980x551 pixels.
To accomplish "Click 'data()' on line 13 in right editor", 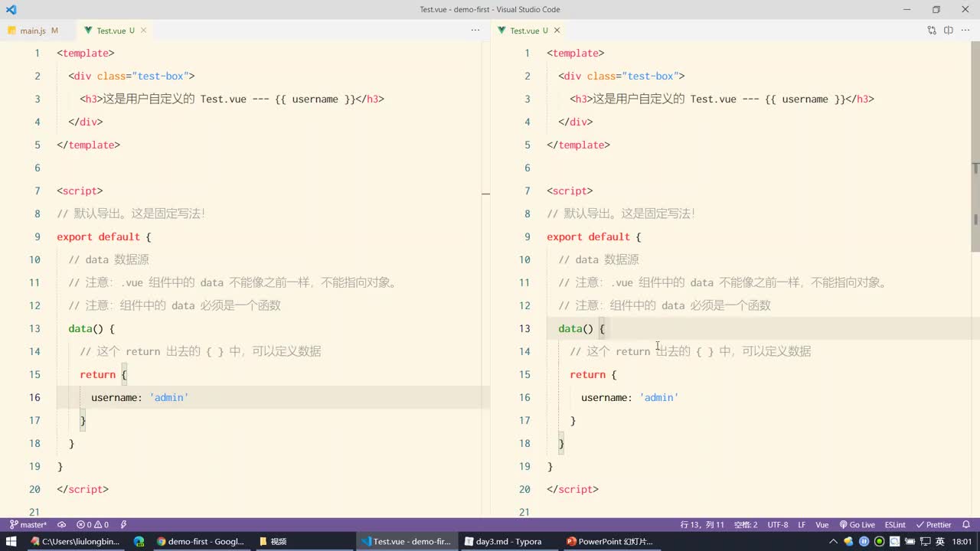I will pyautogui.click(x=576, y=328).
